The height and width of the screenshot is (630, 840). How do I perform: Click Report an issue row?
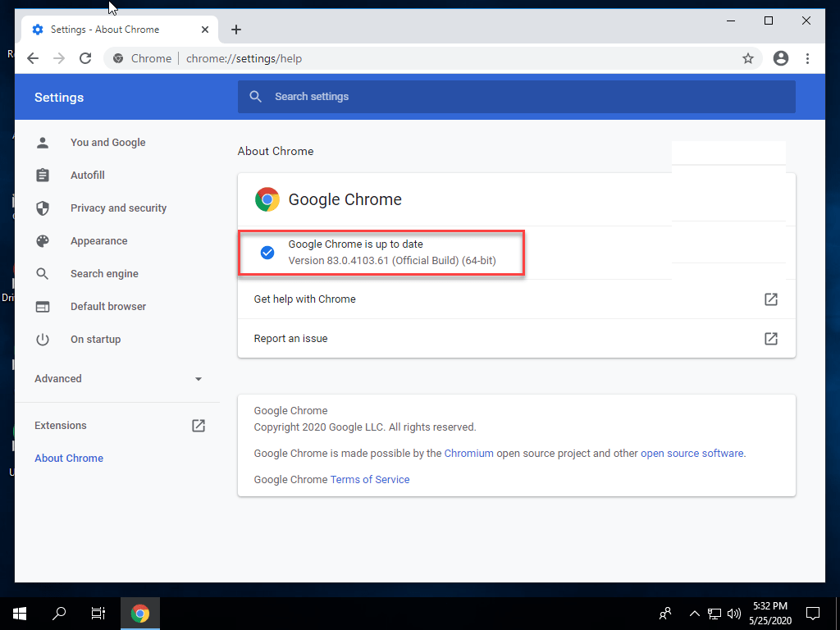[x=517, y=339]
